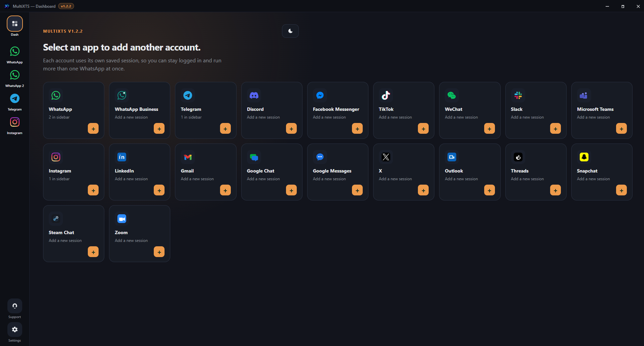Add another Telegram session with plus
This screenshot has width=644, height=346.
pyautogui.click(x=225, y=128)
